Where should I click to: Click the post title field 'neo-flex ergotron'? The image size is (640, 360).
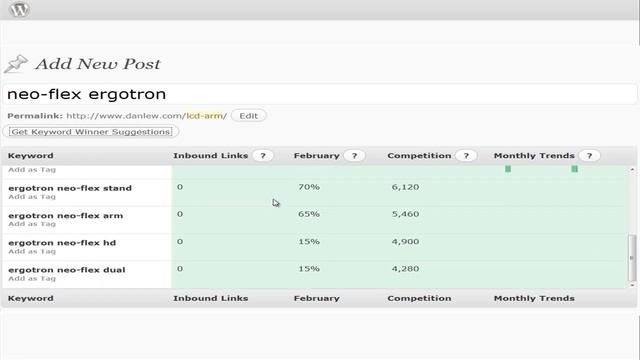320,94
